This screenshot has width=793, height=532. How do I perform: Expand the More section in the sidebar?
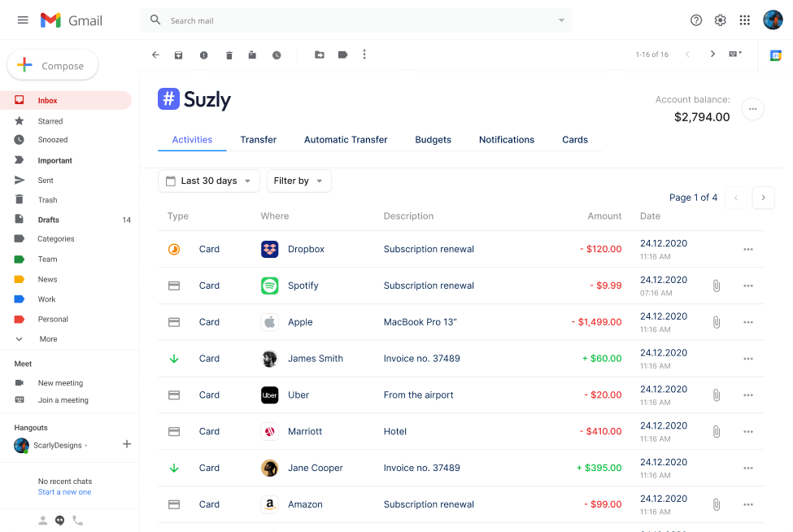pos(47,339)
